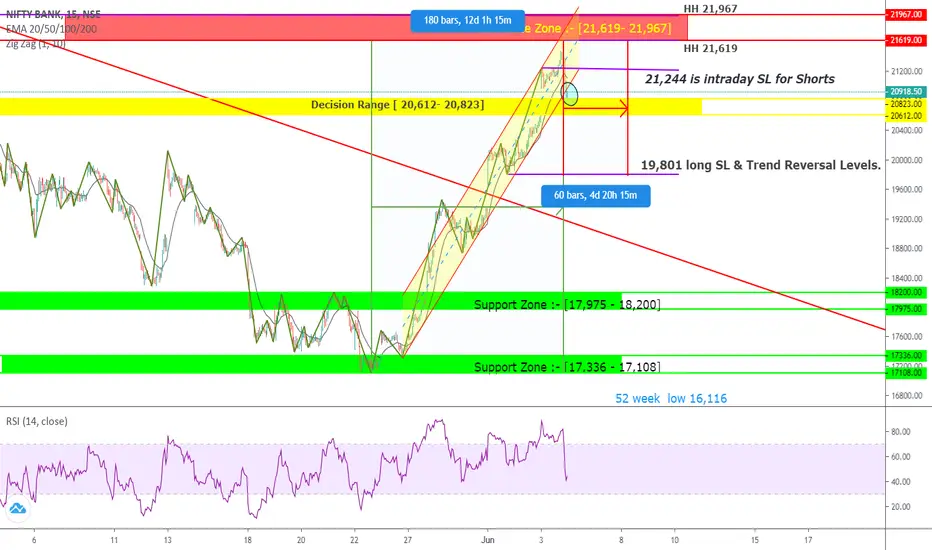Screen dimensions: 932x550
Task: Click the Resistance Zone [21,619- 21,967] text
Action: coord(599,29)
